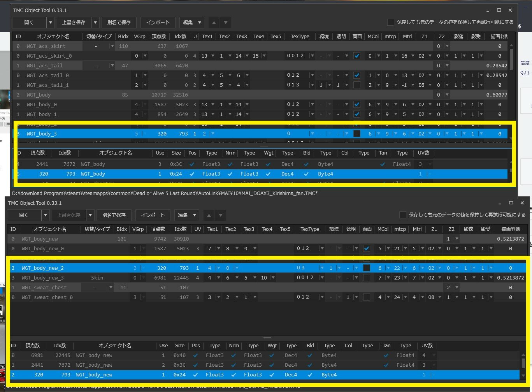Open Tex1 dropdown for WGT_acs_skirt_0
The width and height of the screenshot is (532, 392).
(x=213, y=56)
